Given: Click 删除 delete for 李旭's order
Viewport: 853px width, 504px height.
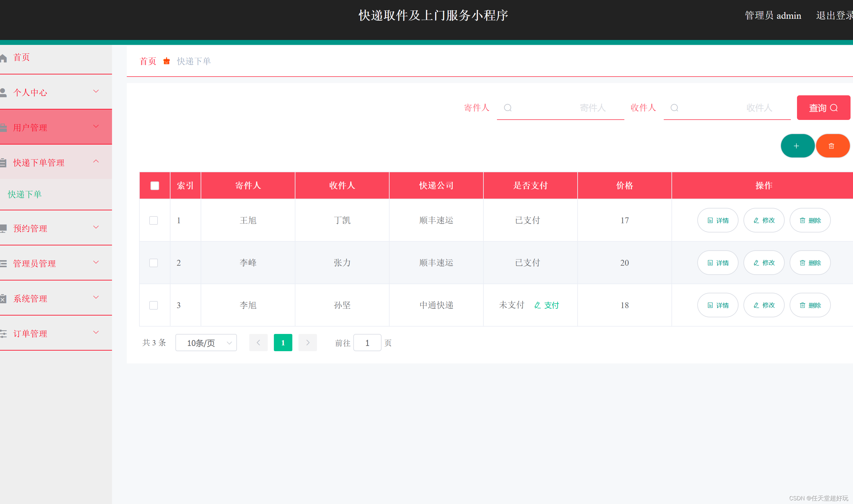Looking at the screenshot, I should click(x=810, y=305).
